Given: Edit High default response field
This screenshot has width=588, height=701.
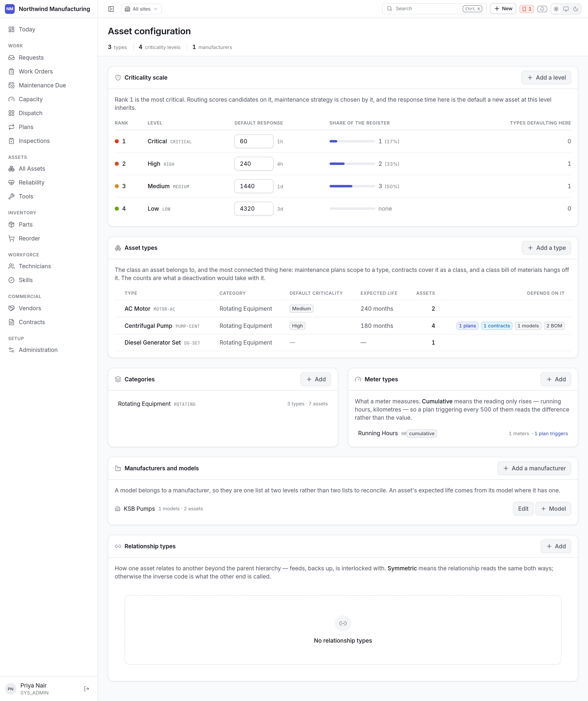Looking at the screenshot, I should (254, 164).
